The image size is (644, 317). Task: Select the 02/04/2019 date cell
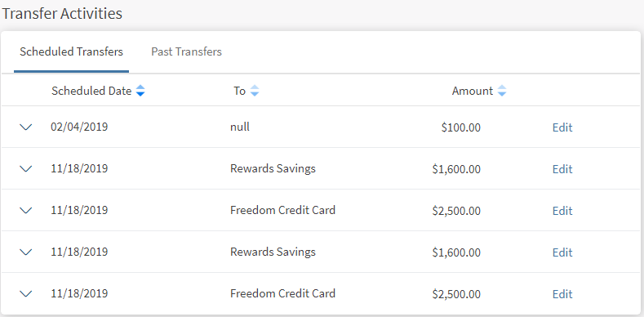[x=79, y=127]
